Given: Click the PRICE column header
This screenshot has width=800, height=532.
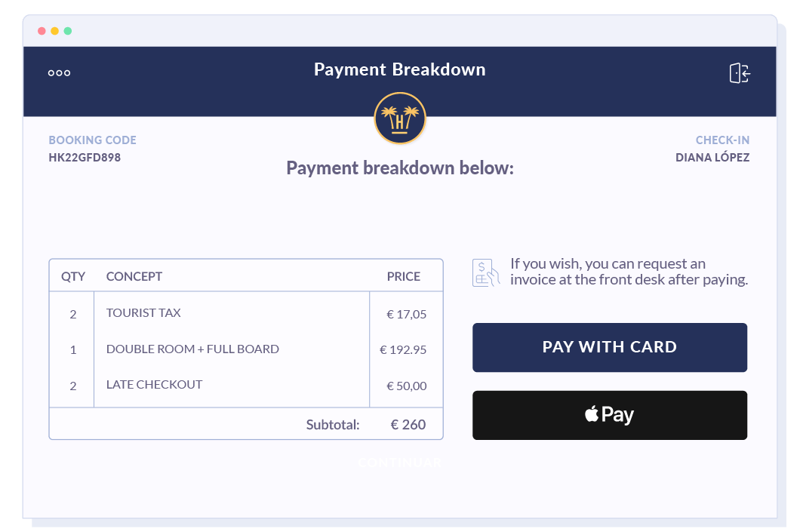Looking at the screenshot, I should (x=403, y=276).
